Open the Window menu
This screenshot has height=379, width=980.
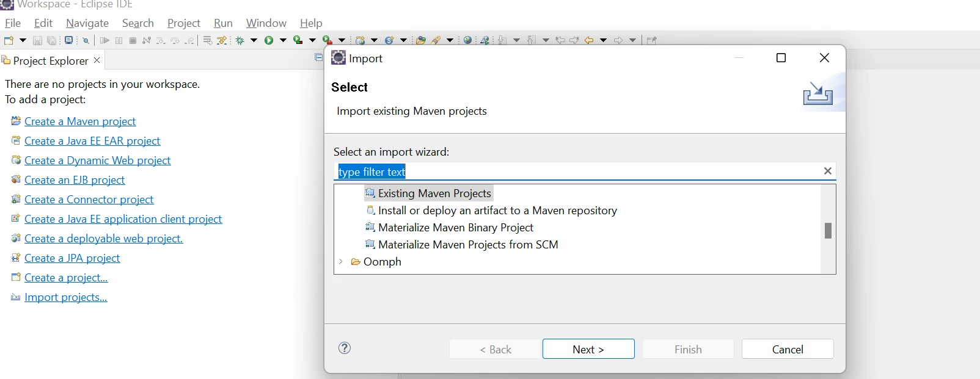coord(266,23)
